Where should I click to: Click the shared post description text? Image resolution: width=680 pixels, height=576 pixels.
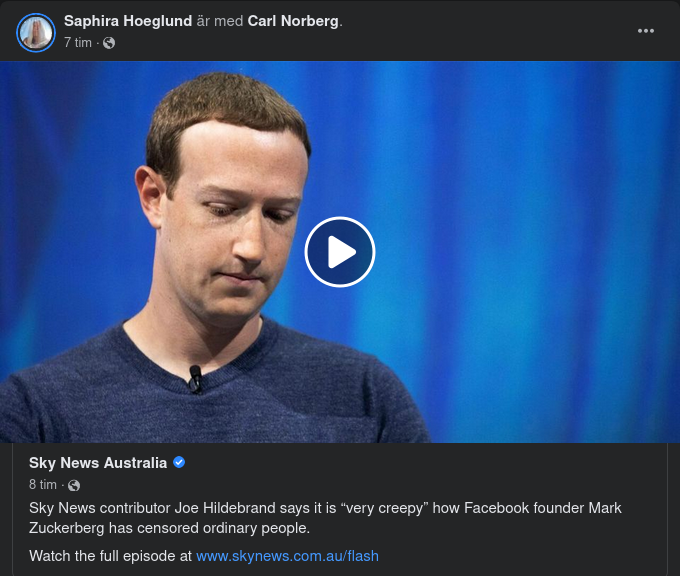[x=325, y=518]
